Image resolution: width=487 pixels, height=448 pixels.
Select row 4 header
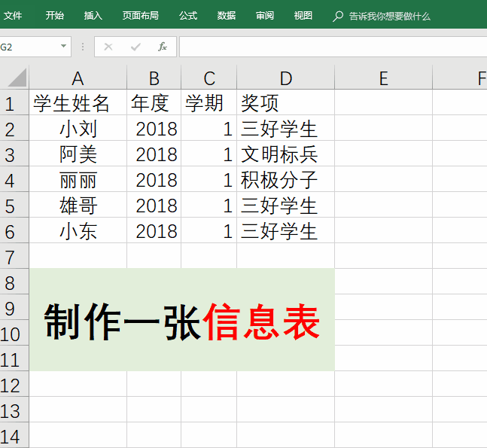(14, 179)
